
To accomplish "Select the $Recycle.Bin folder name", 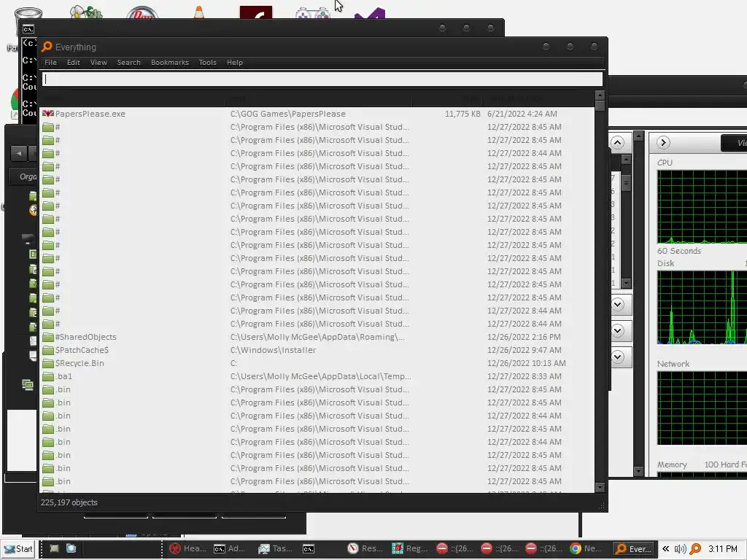I will click(80, 363).
